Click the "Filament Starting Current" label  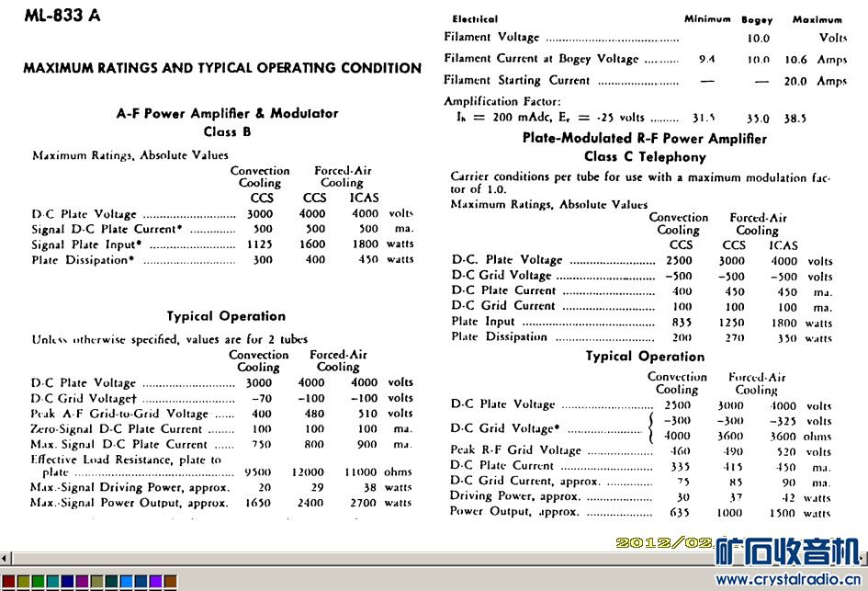point(516,80)
